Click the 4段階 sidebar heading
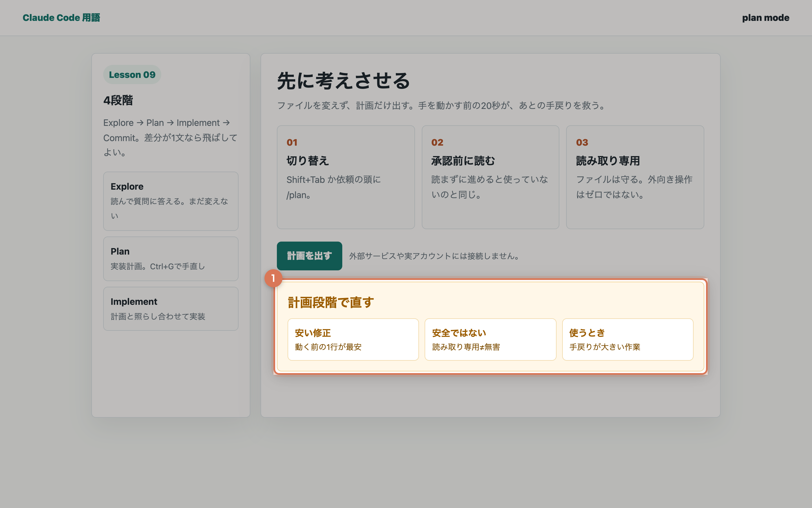812x508 pixels. point(118,100)
